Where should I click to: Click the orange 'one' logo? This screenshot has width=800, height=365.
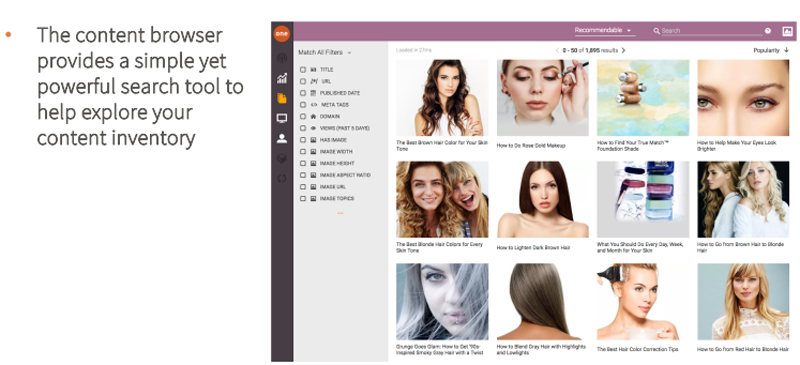click(282, 33)
